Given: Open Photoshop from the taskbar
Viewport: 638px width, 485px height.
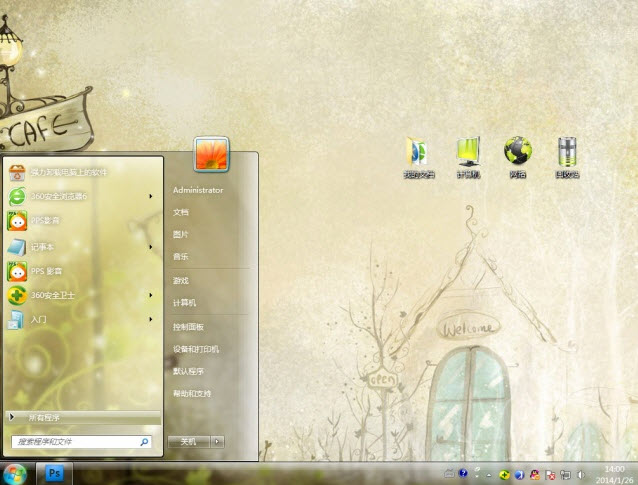Looking at the screenshot, I should (55, 473).
